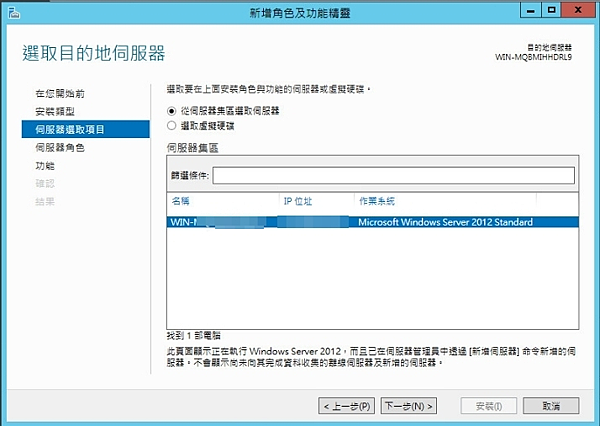The image size is (600, 426).
Task: Maximize the wizard window
Action: coord(551,10)
